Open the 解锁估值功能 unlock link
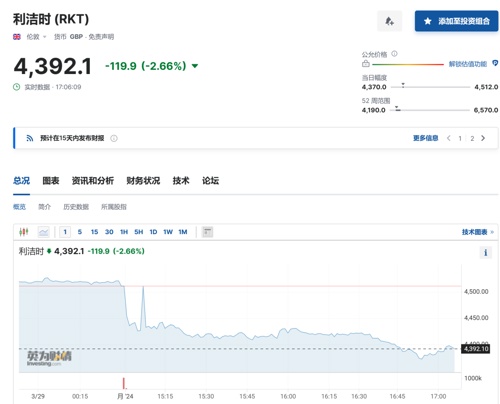The image size is (500, 404). click(x=468, y=64)
